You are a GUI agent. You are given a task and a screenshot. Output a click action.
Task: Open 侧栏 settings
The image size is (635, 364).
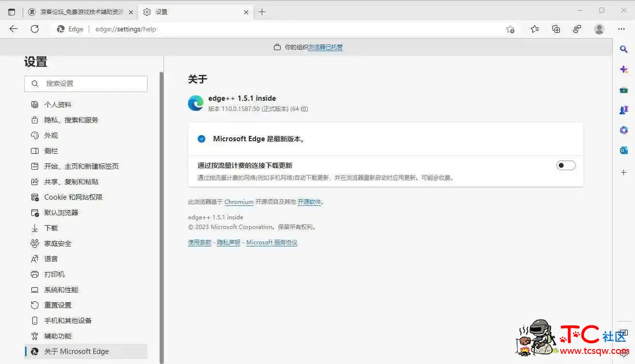point(86,151)
